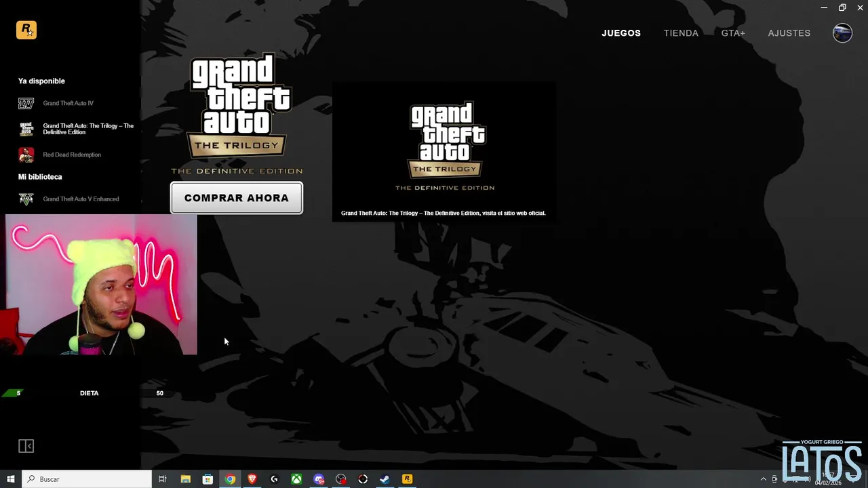Click the Rockstar Games logo in the sidebar
The height and width of the screenshot is (488, 868).
pyautogui.click(x=26, y=30)
